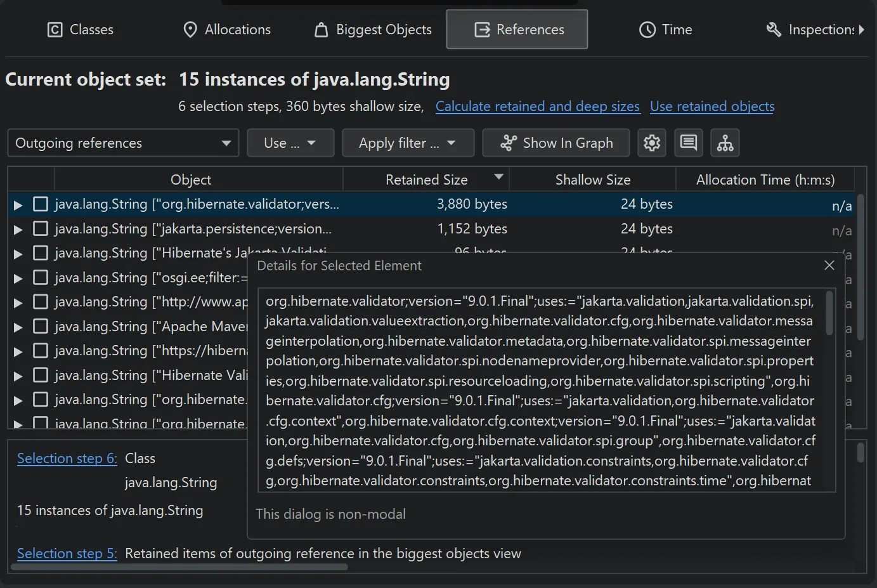Click the padlock icon on Biggest Objects
Viewport: 877px width, 588px height.
click(x=321, y=29)
